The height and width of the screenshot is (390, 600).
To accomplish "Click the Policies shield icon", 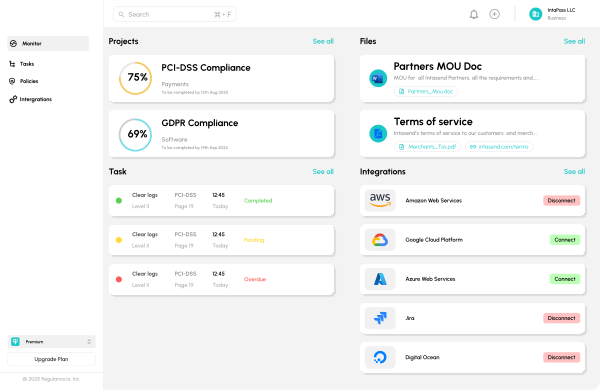I will coord(12,81).
